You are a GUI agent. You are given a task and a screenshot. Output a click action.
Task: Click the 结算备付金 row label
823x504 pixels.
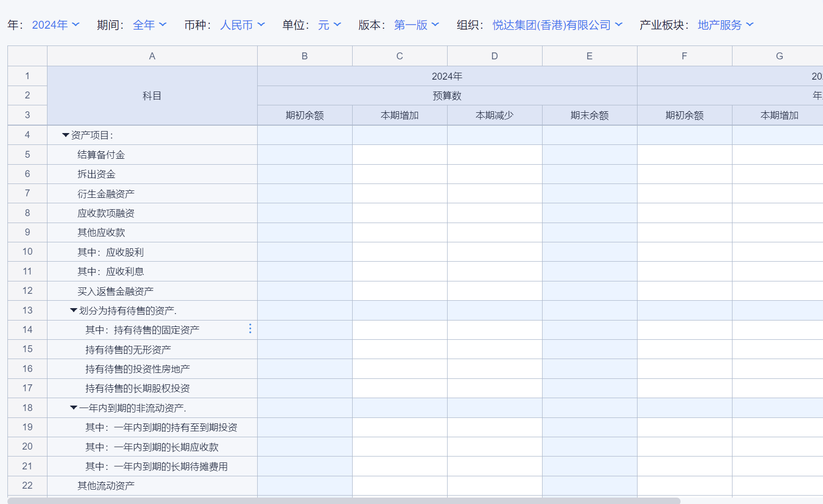click(101, 155)
